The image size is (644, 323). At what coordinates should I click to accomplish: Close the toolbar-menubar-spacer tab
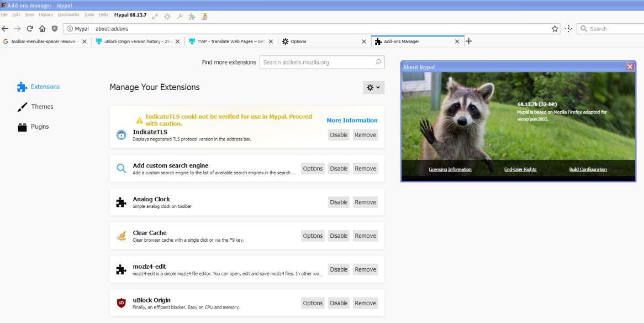point(84,41)
